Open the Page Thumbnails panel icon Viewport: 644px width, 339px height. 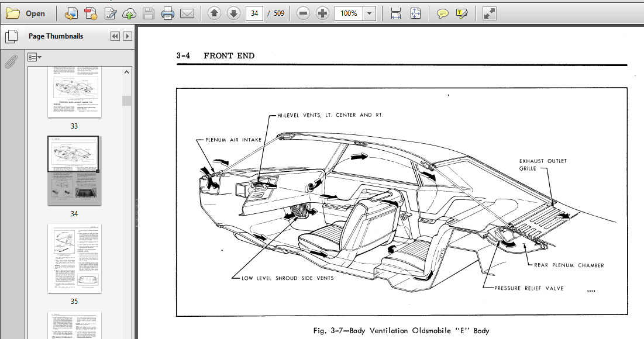[12, 36]
